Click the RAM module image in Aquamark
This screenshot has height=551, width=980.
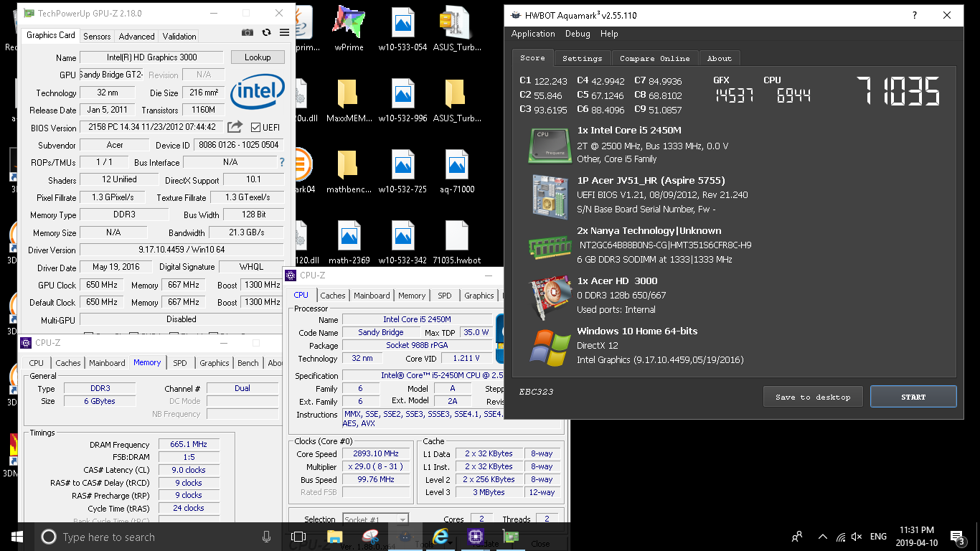550,246
